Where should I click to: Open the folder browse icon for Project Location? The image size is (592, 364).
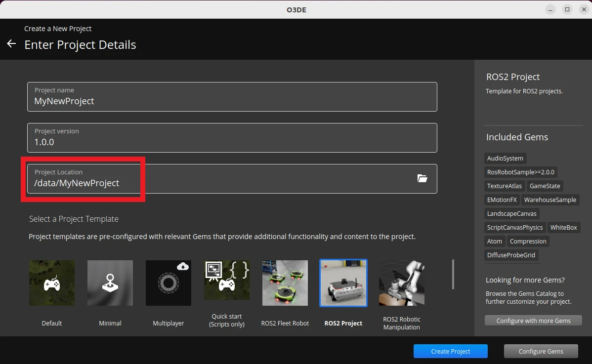point(422,178)
